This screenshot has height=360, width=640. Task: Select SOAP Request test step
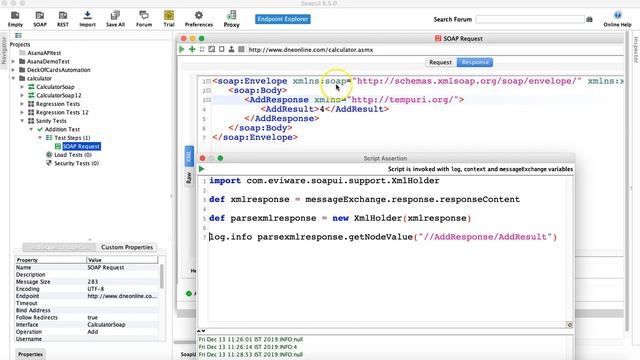tap(81, 146)
